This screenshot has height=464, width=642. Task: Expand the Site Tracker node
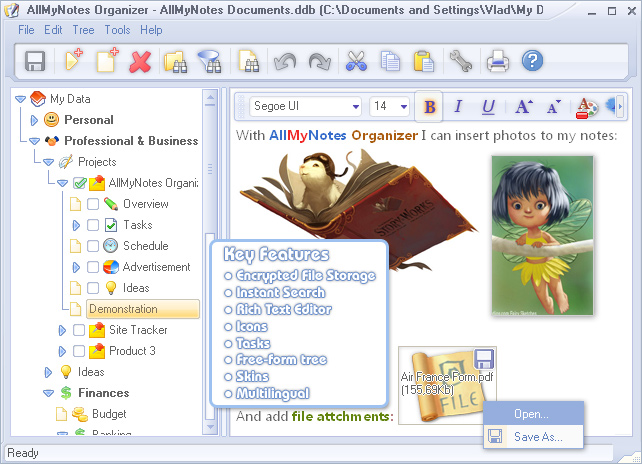pyautogui.click(x=62, y=330)
